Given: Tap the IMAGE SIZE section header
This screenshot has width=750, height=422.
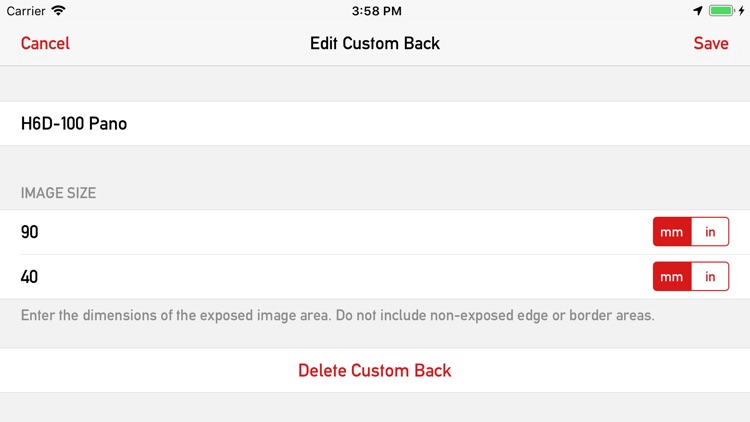Looking at the screenshot, I should [x=58, y=193].
